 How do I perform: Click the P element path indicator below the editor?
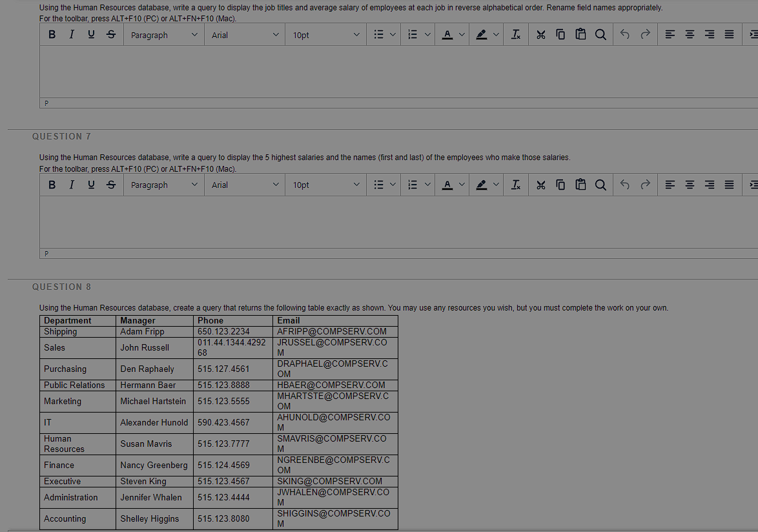(x=46, y=103)
